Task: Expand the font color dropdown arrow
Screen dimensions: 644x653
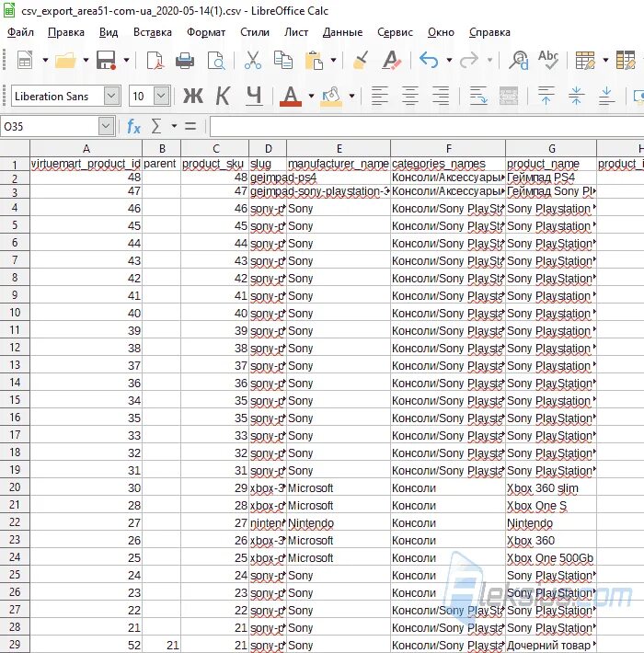Action: point(311,97)
